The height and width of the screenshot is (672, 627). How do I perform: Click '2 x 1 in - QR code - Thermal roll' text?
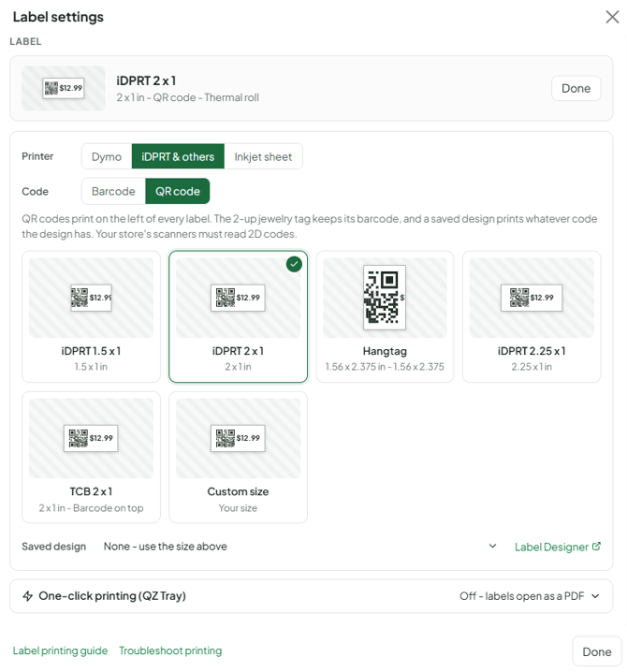[188, 97]
